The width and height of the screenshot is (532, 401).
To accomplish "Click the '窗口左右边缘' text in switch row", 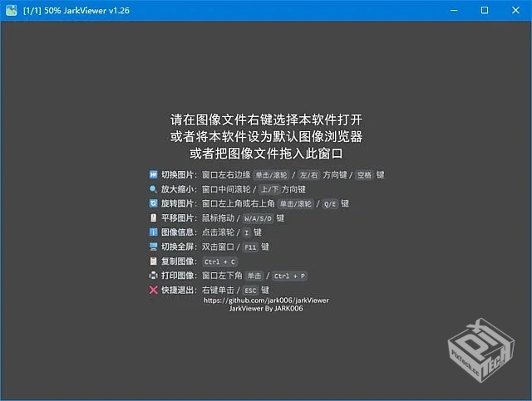I will point(226,174).
